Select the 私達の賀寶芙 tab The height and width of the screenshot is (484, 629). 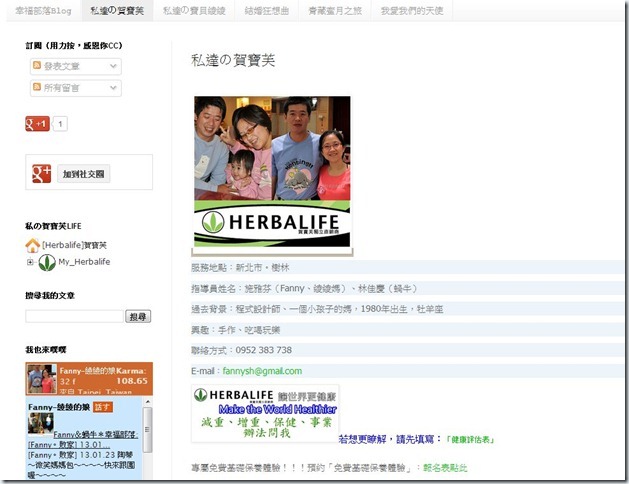[117, 11]
